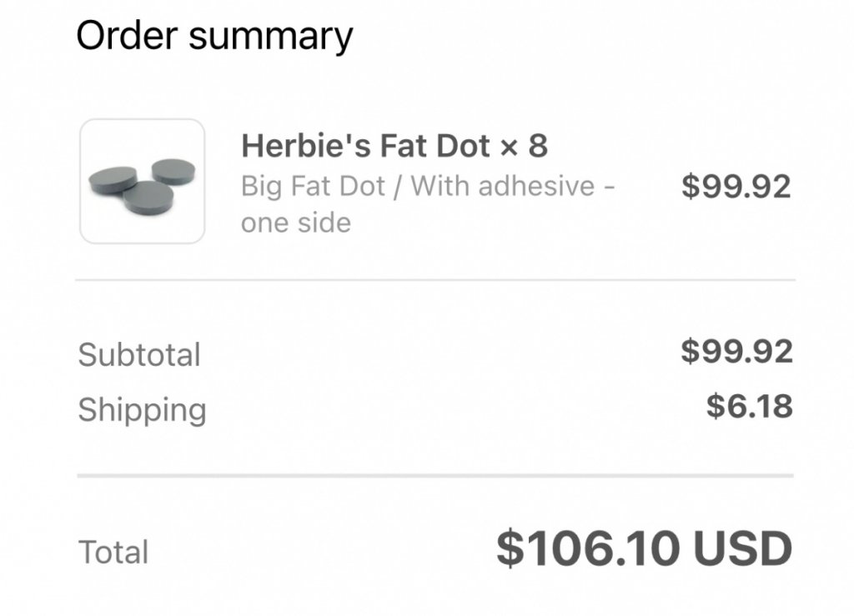Click the $6.18 shipping cost
854x616 pixels.
click(750, 407)
